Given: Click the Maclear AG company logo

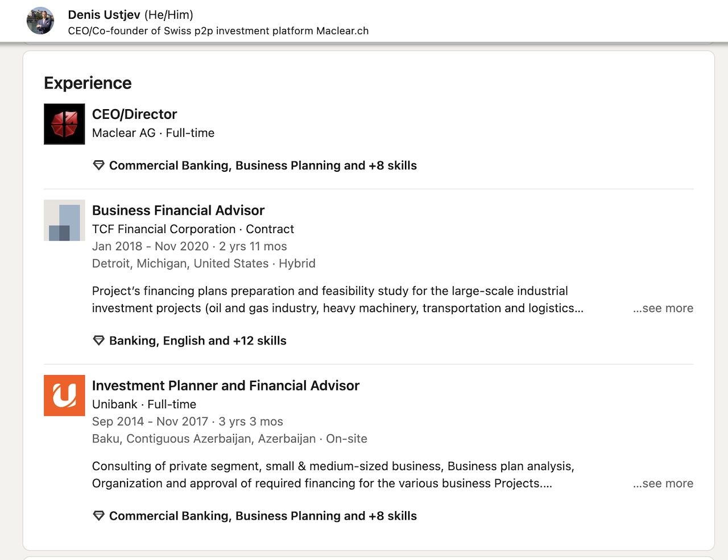Looking at the screenshot, I should click(64, 124).
